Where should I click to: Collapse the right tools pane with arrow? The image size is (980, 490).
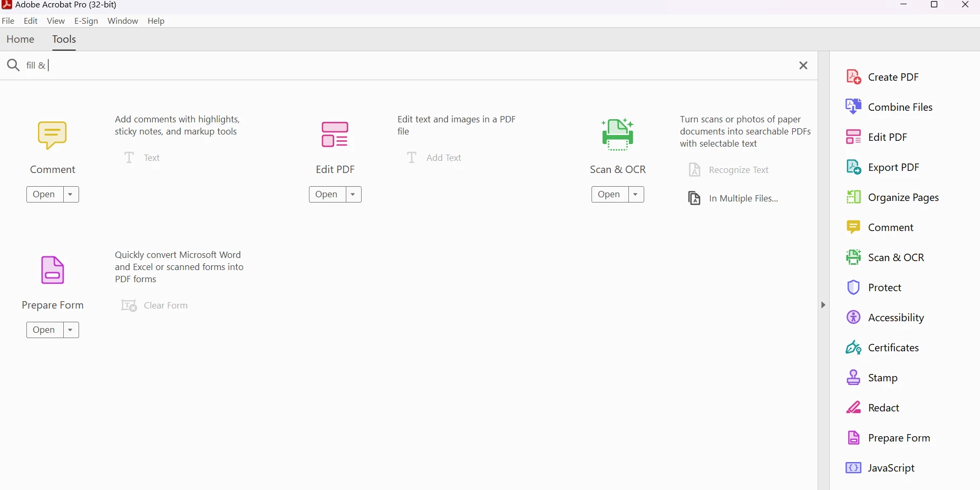tap(823, 305)
